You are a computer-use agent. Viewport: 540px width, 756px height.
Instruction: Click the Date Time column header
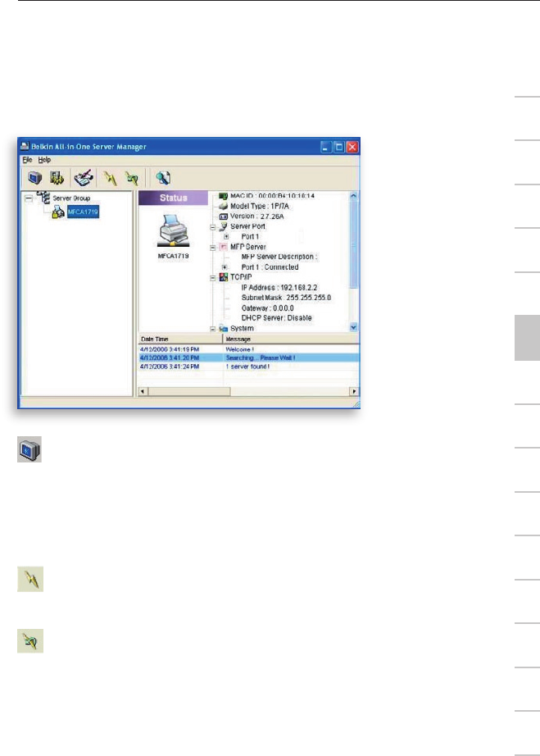point(180,339)
